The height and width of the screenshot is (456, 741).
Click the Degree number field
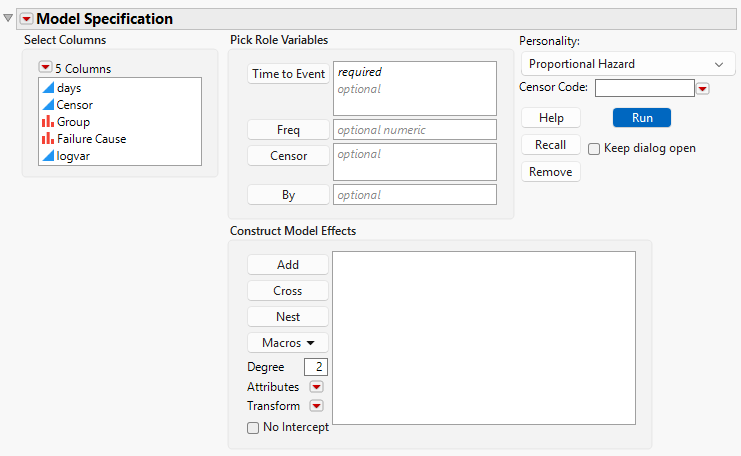[316, 367]
